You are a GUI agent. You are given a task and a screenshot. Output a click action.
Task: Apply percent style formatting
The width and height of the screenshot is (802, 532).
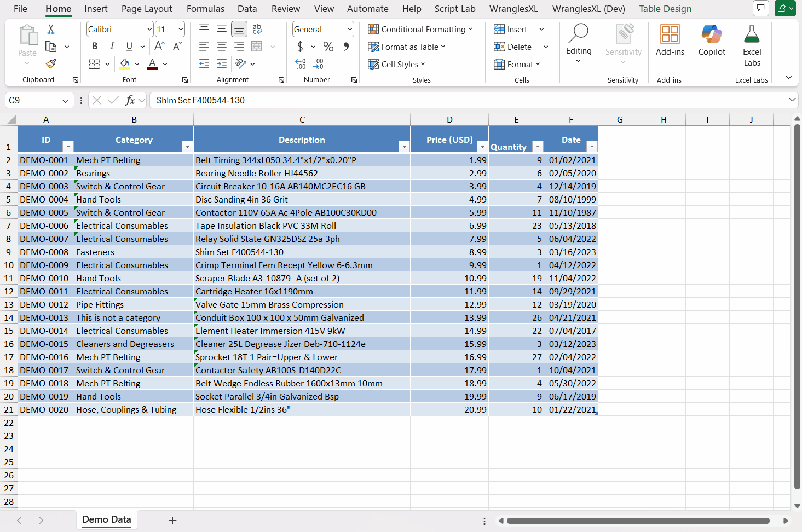[328, 47]
